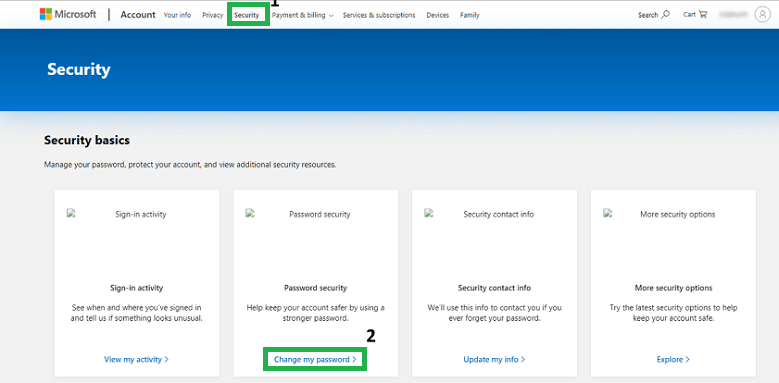779x383 pixels.
Task: Open the Privacy tab
Action: pos(213,15)
